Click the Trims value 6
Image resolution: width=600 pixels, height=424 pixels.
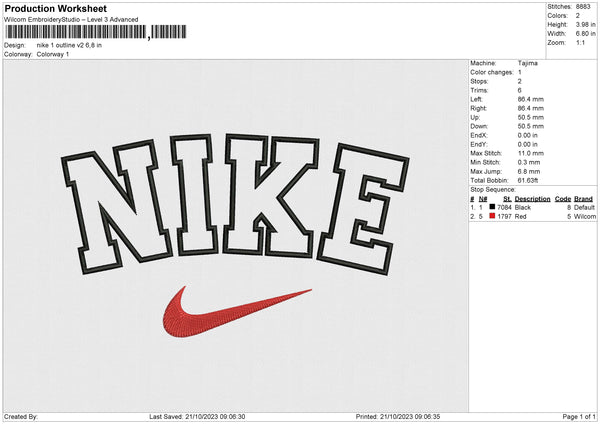click(x=519, y=90)
